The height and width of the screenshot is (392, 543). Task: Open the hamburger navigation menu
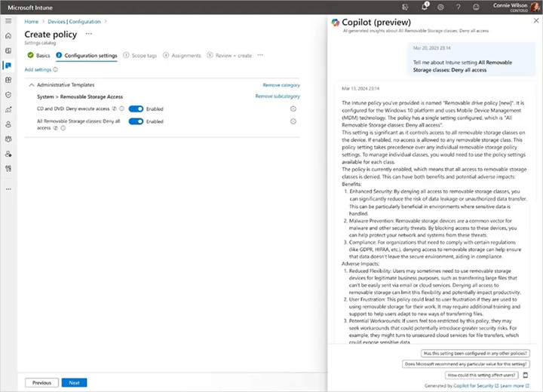8,21
